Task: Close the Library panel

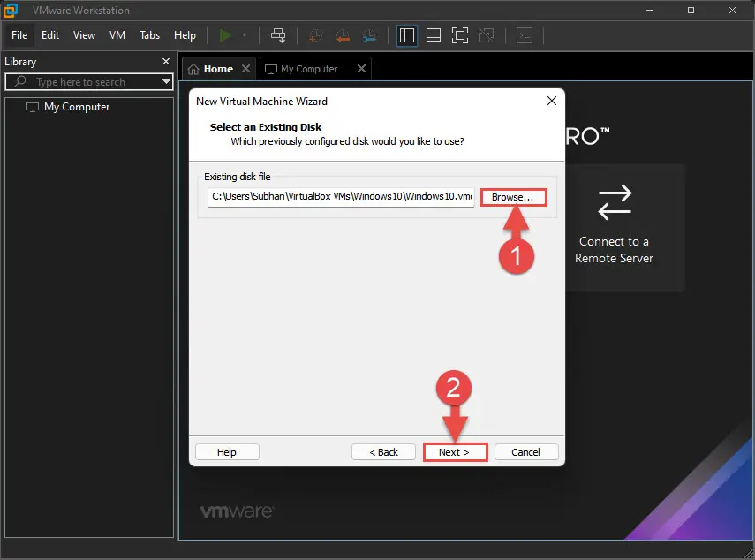Action: 166,62
